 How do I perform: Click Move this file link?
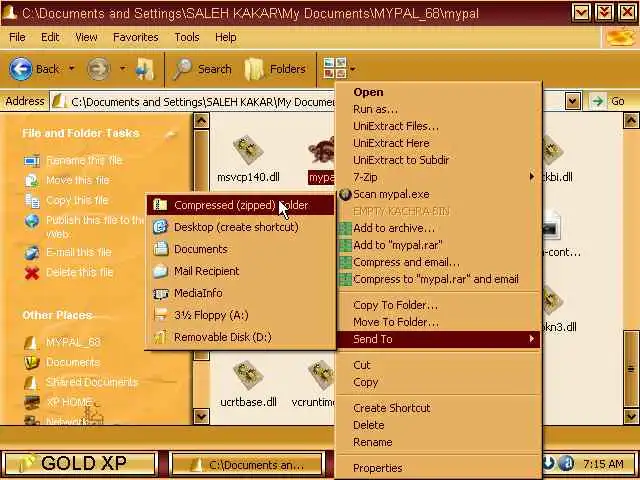point(78,180)
